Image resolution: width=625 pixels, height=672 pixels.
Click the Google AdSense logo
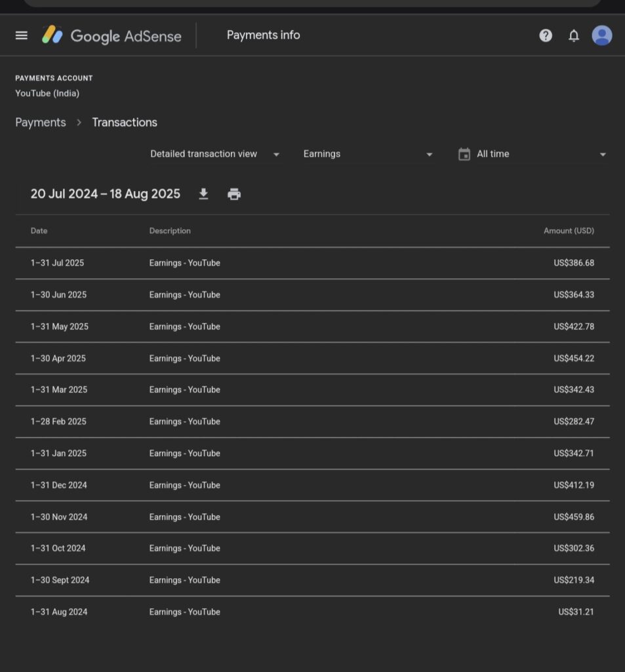coord(112,35)
